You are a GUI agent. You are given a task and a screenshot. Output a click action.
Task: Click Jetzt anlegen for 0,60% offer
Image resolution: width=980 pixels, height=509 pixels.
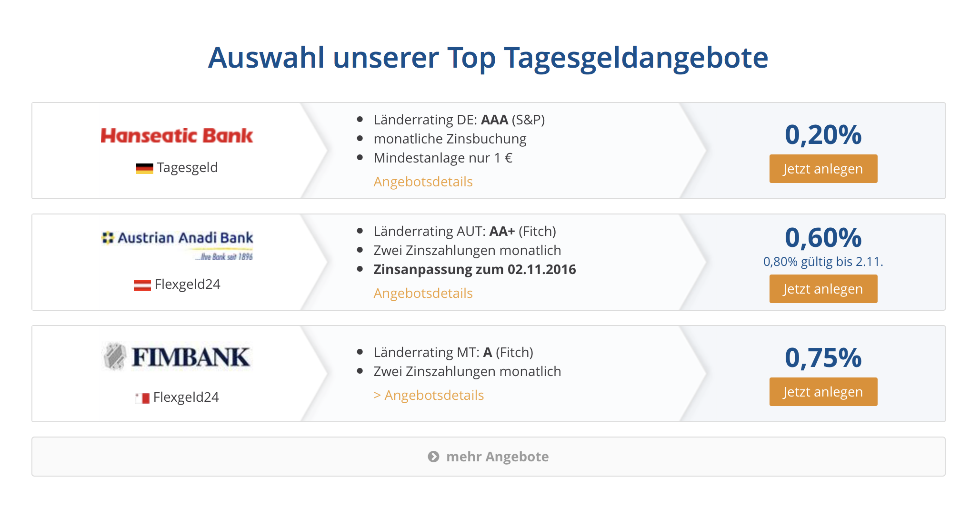coord(823,289)
